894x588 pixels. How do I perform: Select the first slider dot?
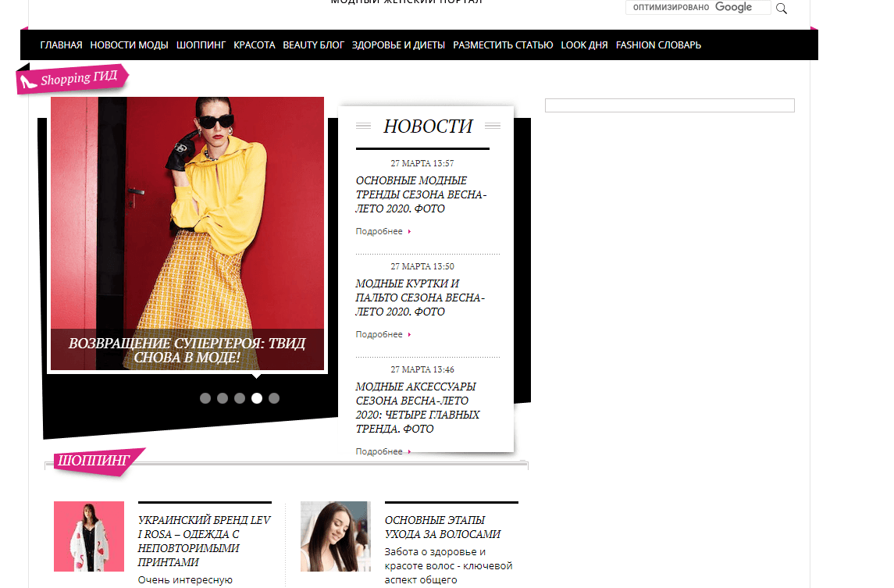point(205,398)
